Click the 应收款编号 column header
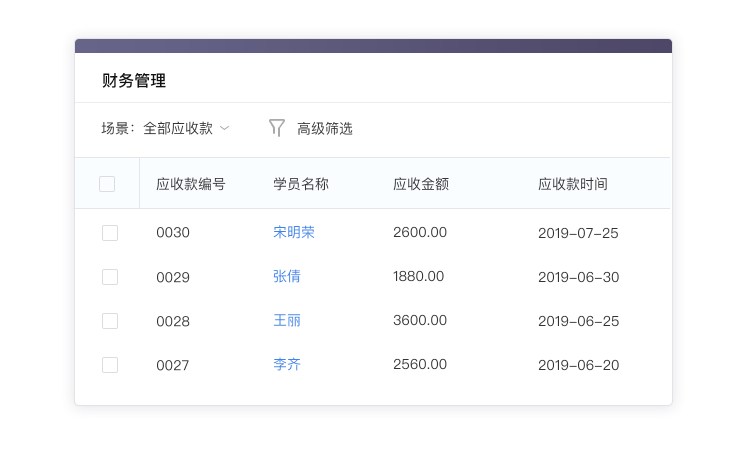The height and width of the screenshot is (460, 742). click(x=191, y=184)
